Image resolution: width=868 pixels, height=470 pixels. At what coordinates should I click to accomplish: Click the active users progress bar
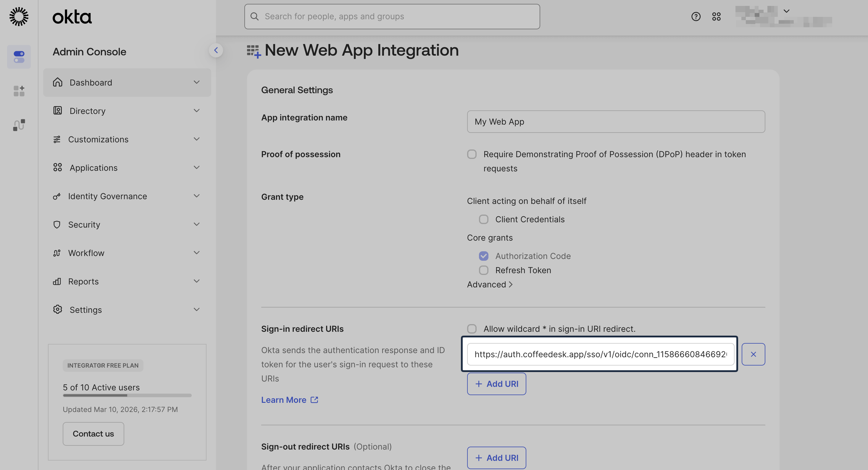(127, 396)
